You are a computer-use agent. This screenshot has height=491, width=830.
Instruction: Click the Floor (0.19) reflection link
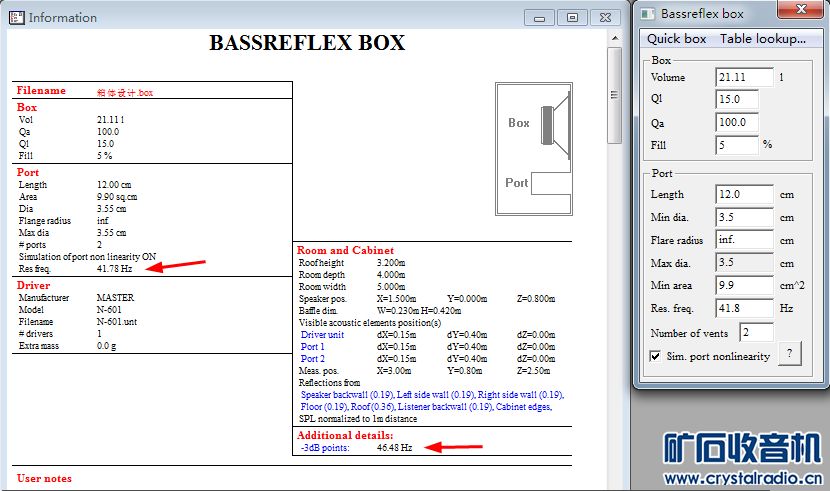click(324, 407)
